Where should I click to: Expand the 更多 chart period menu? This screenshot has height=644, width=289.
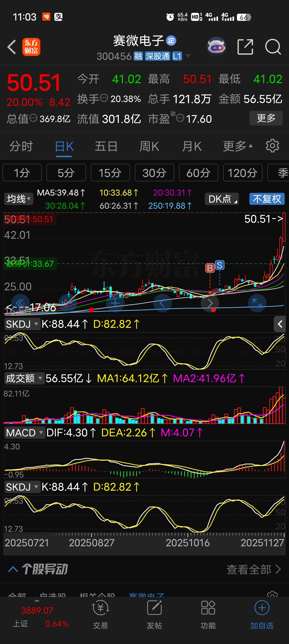coord(238,146)
